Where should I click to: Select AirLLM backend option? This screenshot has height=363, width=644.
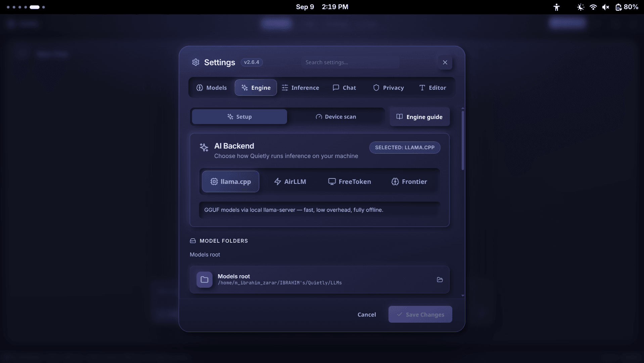290,182
